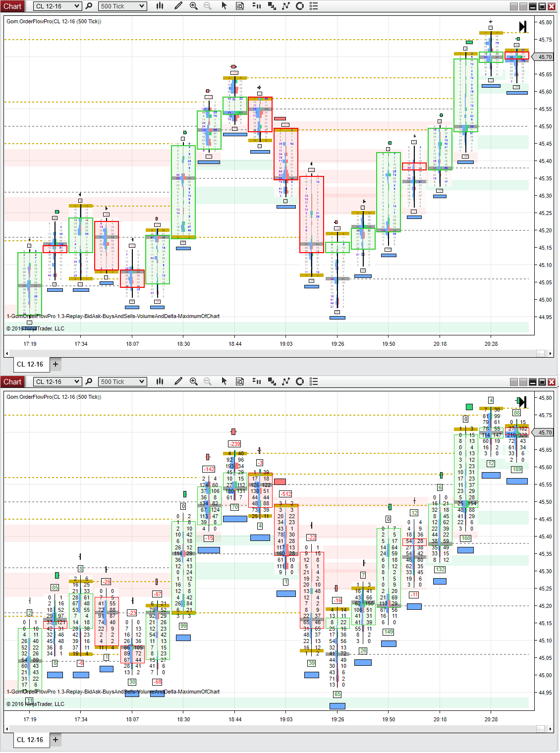Zoom out on the top chart

tap(208, 6)
